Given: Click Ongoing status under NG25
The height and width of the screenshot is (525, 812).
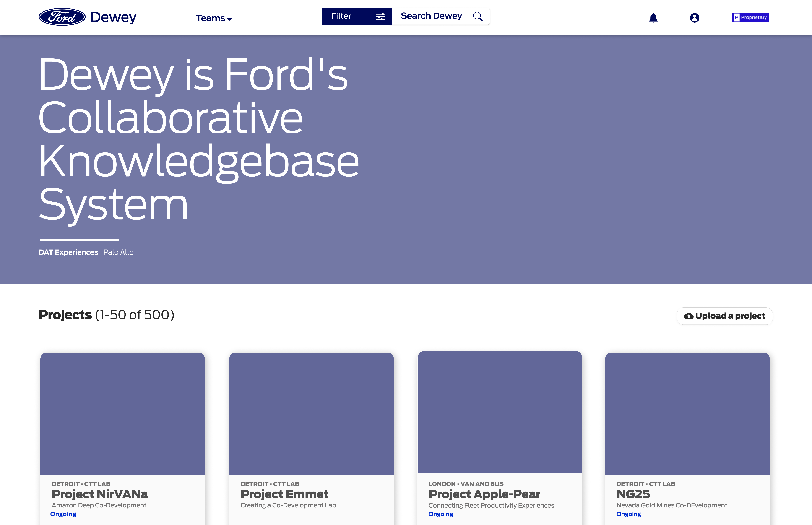Looking at the screenshot, I should (629, 514).
